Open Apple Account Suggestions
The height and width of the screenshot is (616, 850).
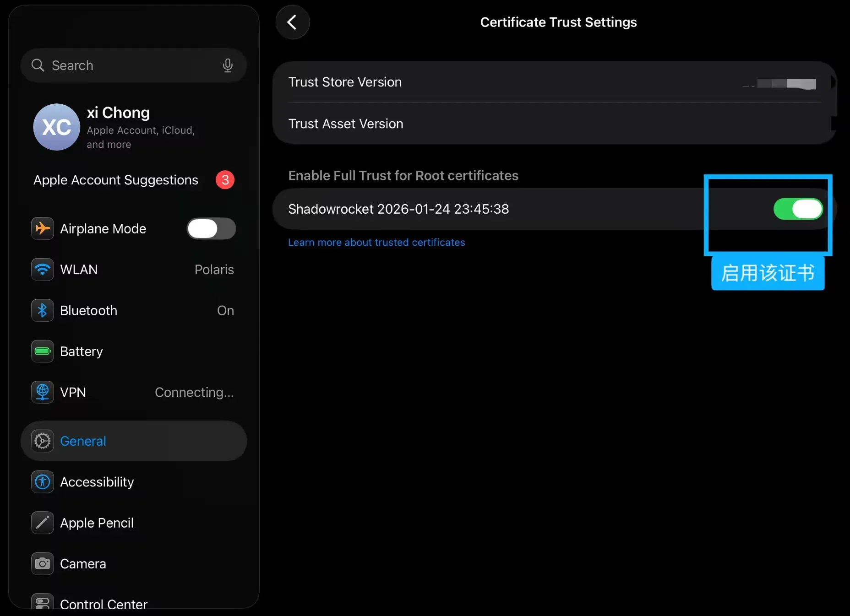pyautogui.click(x=116, y=180)
